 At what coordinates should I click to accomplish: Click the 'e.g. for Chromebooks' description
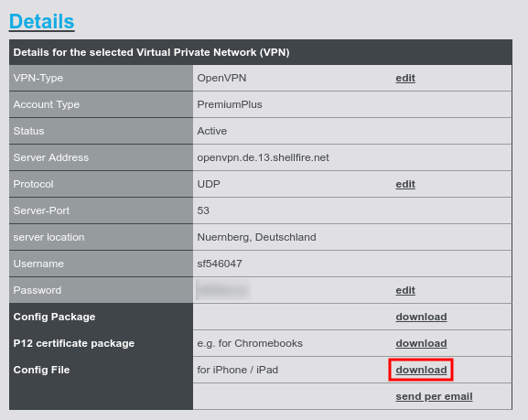250,343
